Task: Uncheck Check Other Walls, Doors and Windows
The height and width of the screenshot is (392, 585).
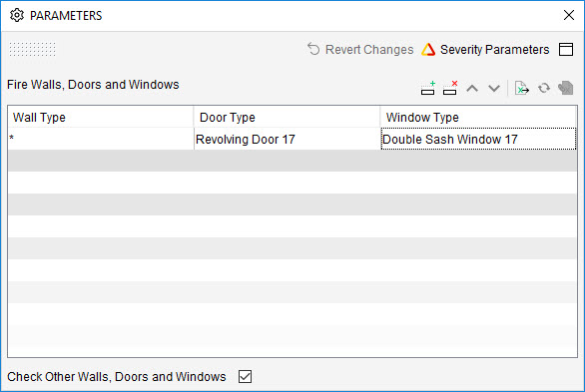Action: point(246,376)
